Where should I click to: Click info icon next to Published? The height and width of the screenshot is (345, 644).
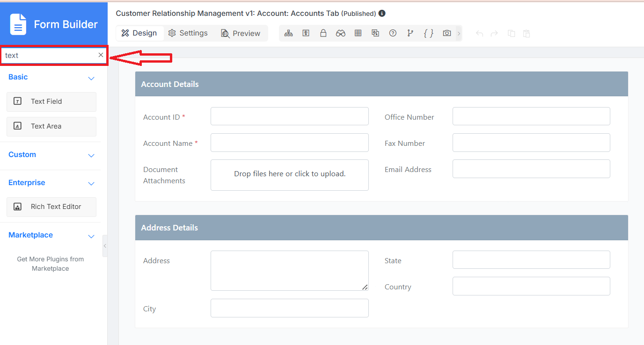tap(382, 14)
